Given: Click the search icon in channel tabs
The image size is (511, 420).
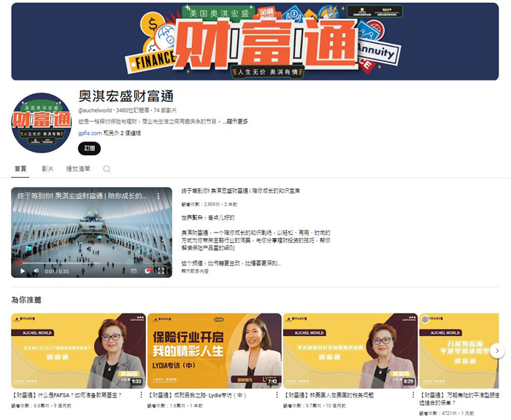Looking at the screenshot, I should [x=107, y=168].
